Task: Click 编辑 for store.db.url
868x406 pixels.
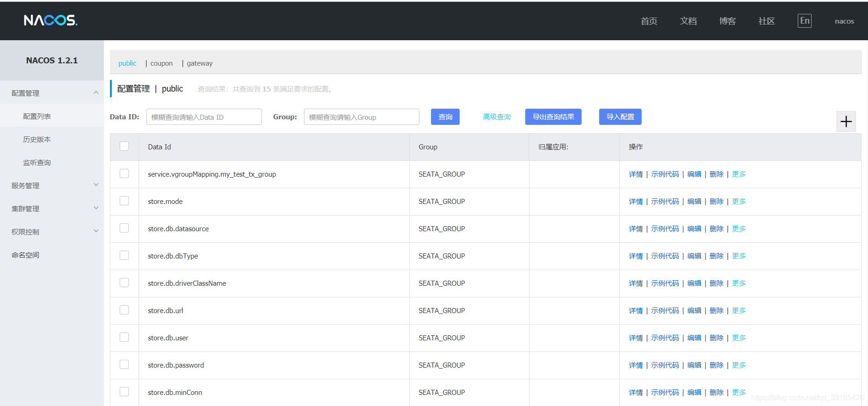Action: tap(694, 311)
